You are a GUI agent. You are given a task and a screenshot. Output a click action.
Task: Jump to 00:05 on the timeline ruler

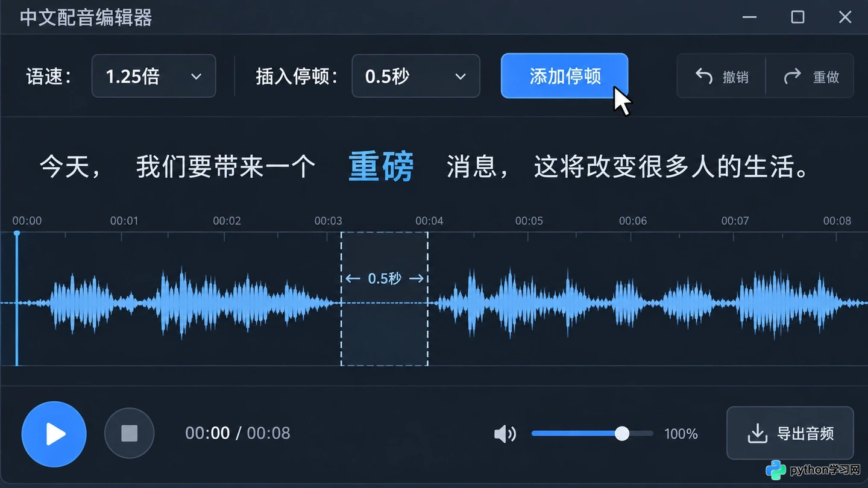pos(529,221)
